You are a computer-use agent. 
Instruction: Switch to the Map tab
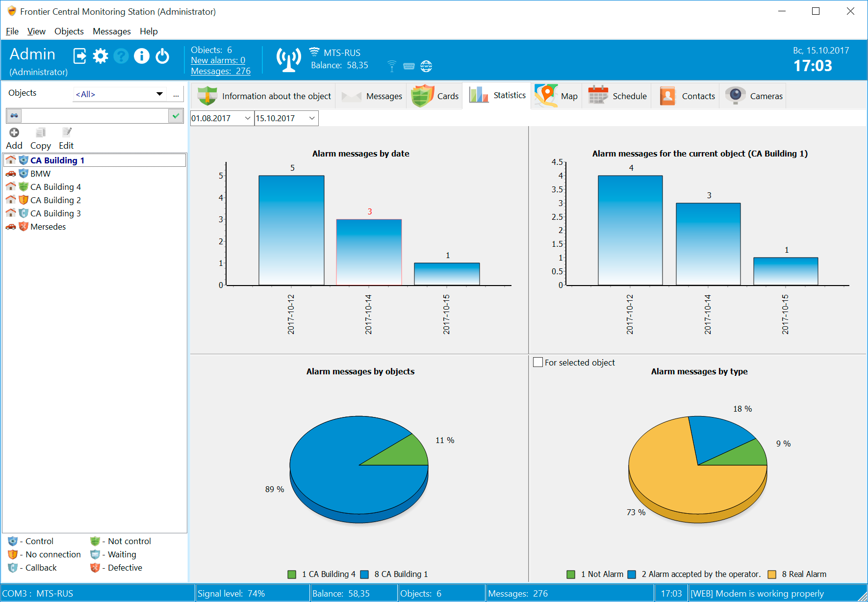tap(557, 96)
